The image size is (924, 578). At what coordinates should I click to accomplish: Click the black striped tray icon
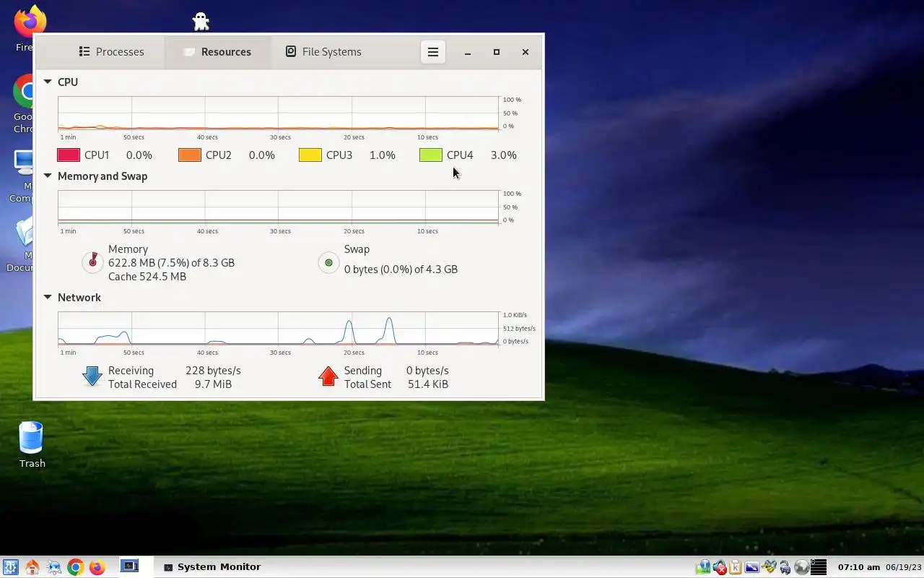tap(819, 567)
